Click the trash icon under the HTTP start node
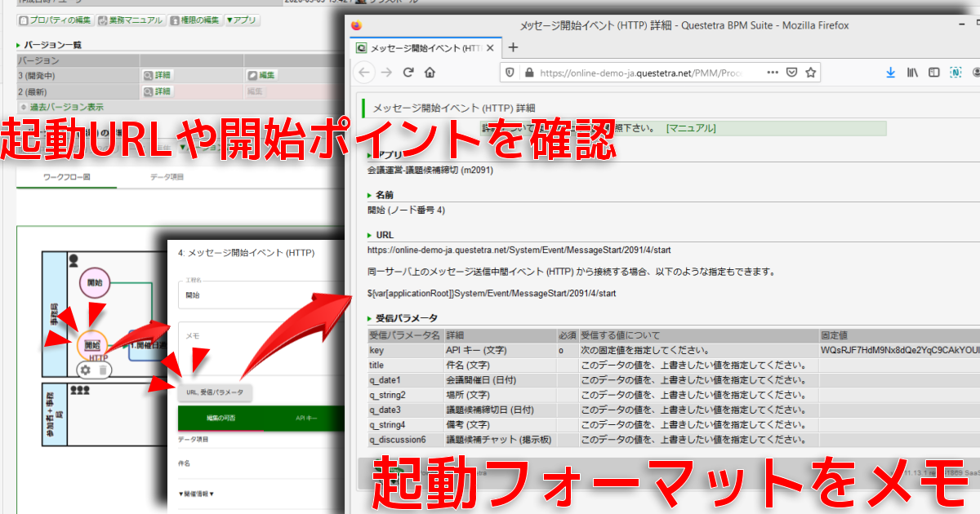 (x=102, y=370)
